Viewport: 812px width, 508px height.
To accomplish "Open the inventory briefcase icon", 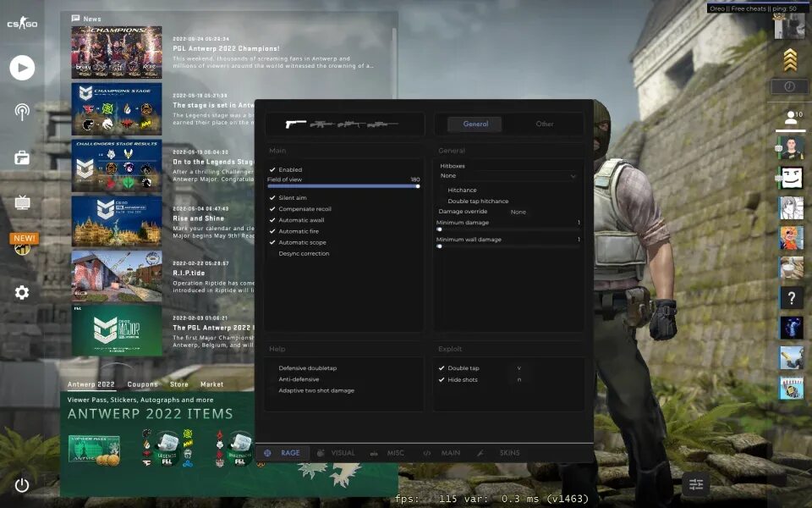I will [x=22, y=157].
